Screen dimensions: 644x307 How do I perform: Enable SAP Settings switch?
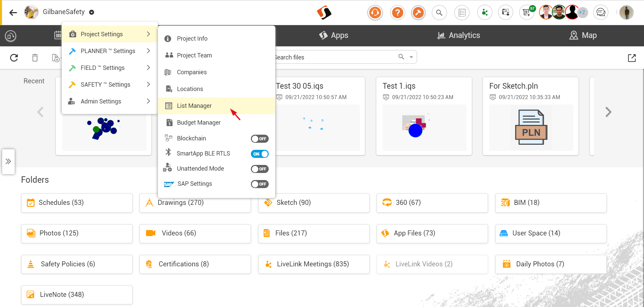260,184
